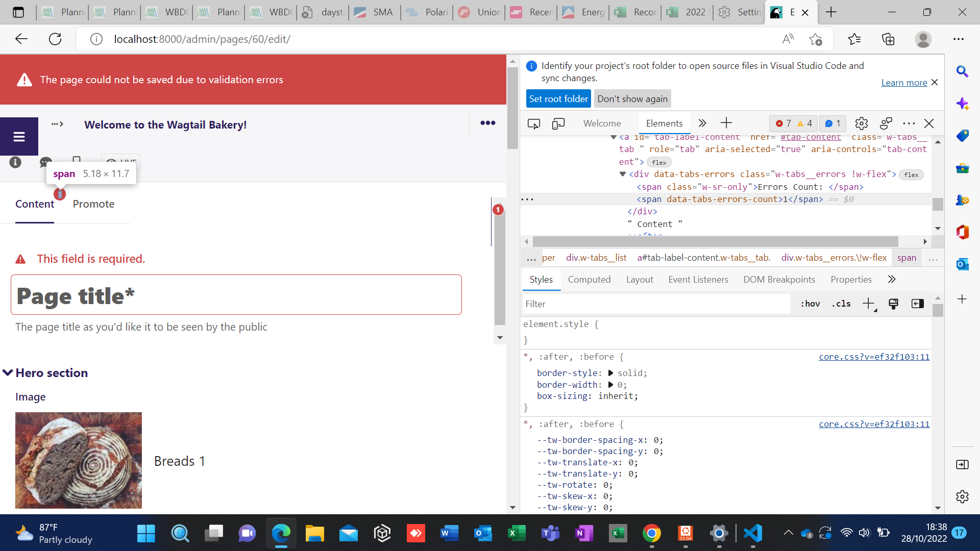Click the Breads 1 image thumbnail

79,460
